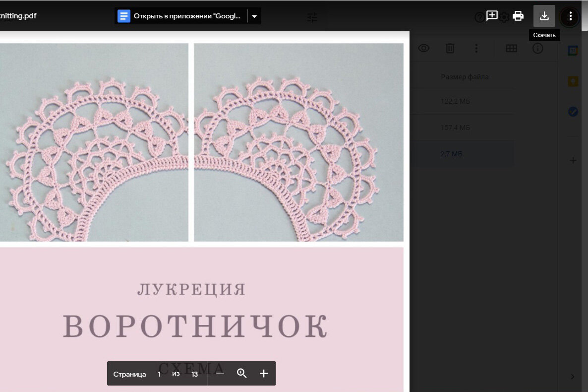Download the PDF file
The image size is (588, 392).
(x=544, y=16)
